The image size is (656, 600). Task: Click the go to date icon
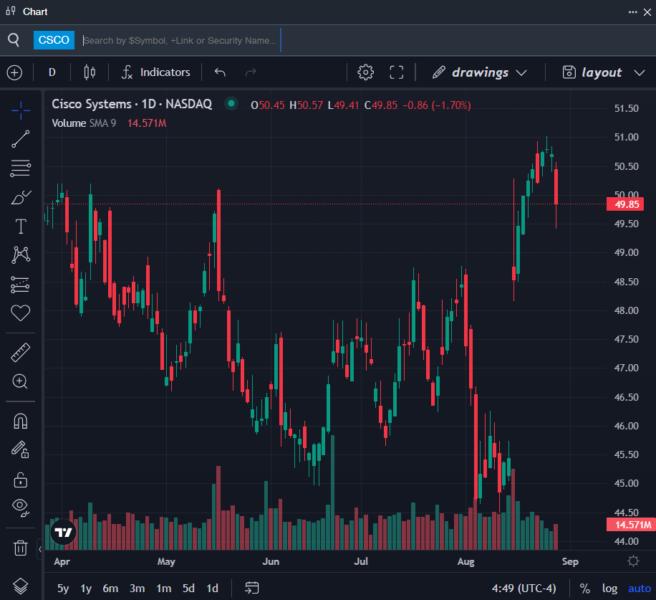tap(252, 588)
